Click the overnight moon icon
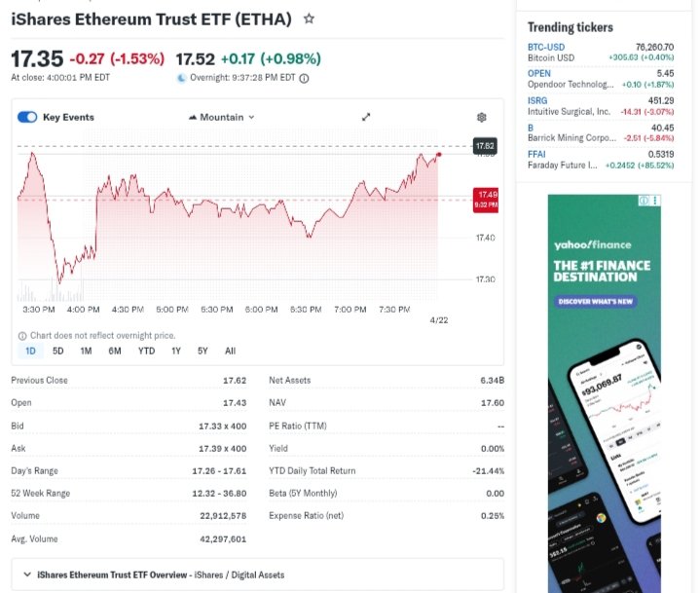The width and height of the screenshot is (700, 593). point(181,79)
